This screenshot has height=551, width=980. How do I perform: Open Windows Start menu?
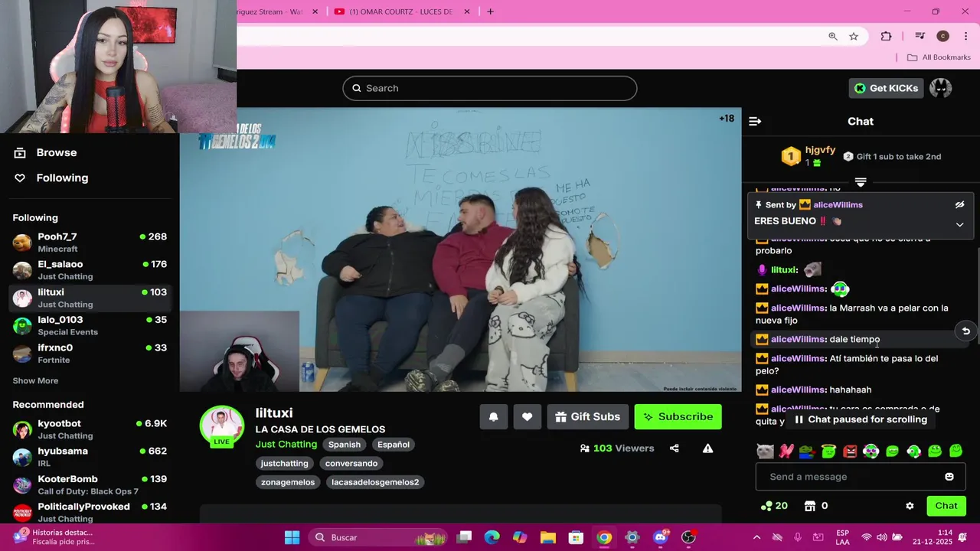[292, 537]
